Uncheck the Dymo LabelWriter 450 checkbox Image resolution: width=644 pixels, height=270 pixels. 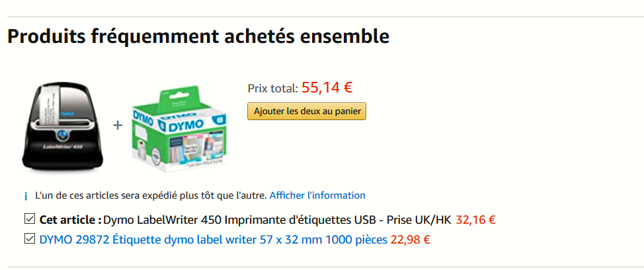point(29,219)
